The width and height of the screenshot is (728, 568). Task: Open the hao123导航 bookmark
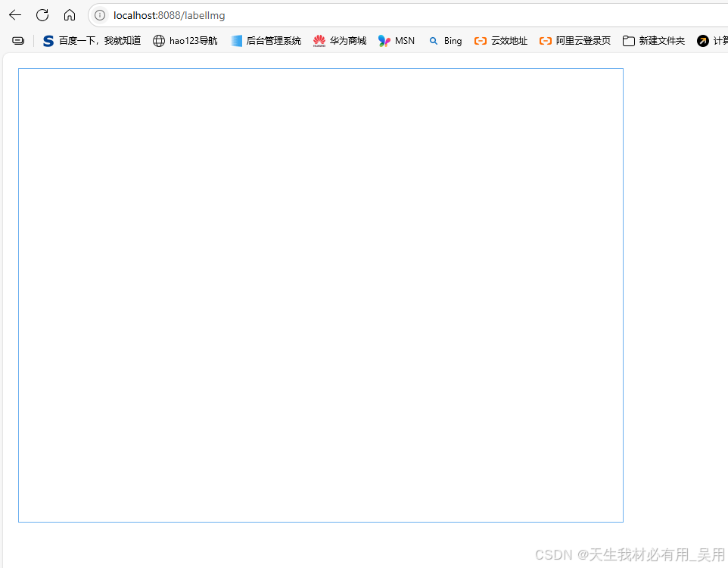pos(185,41)
